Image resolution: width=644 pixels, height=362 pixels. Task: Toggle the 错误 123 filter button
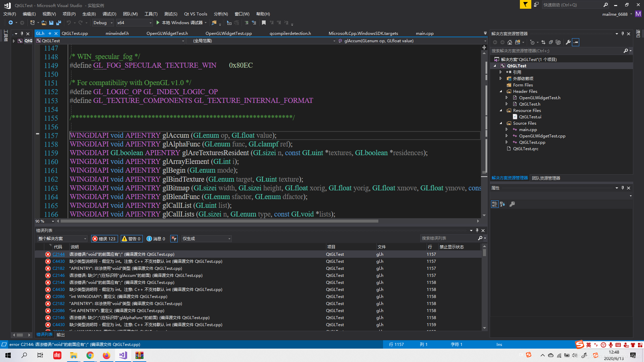pos(104,238)
